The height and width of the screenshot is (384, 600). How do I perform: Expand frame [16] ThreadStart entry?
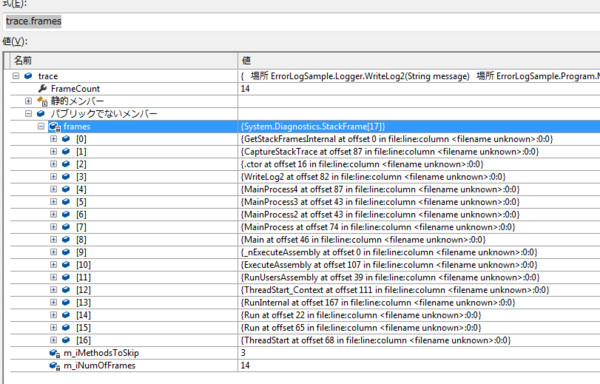(x=54, y=340)
